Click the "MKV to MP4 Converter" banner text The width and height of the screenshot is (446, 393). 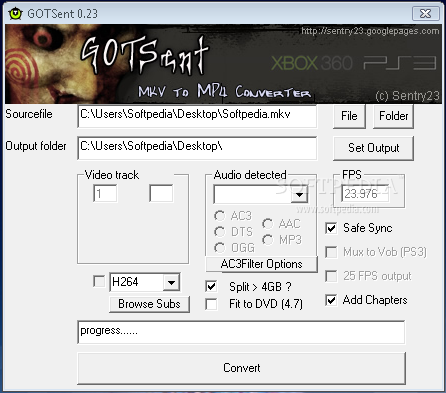point(224,91)
